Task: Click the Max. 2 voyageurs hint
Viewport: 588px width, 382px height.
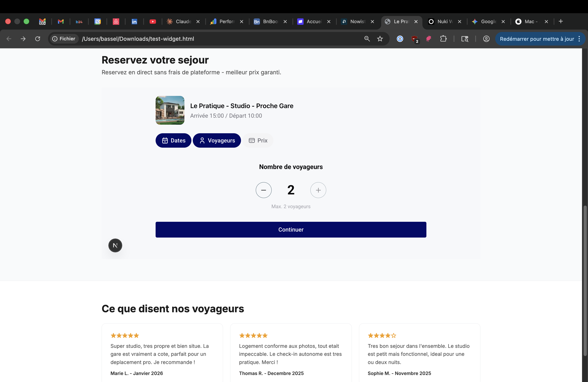Action: click(291, 206)
